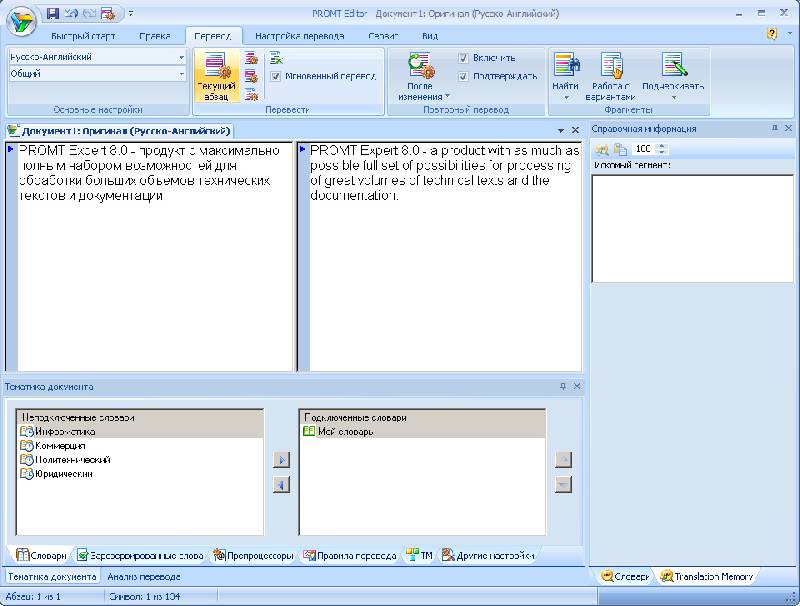Switch to the Другие настройки tab
The height and width of the screenshot is (606, 800).
point(488,556)
